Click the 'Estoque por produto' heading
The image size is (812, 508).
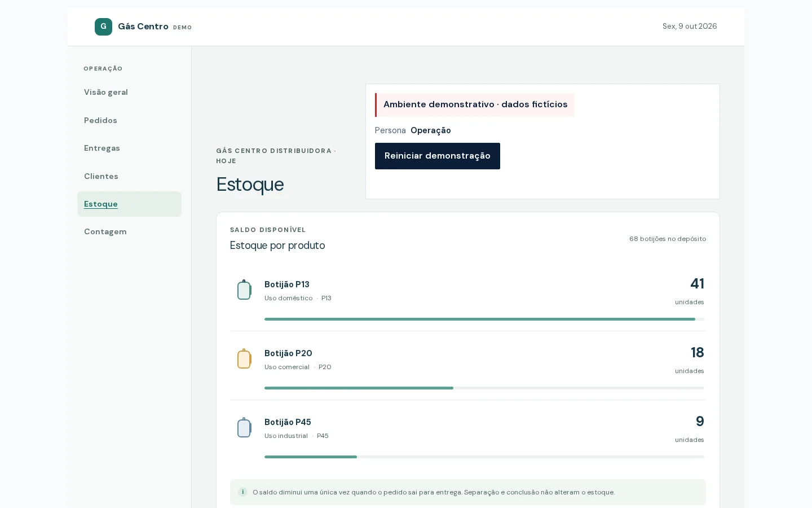(277, 246)
